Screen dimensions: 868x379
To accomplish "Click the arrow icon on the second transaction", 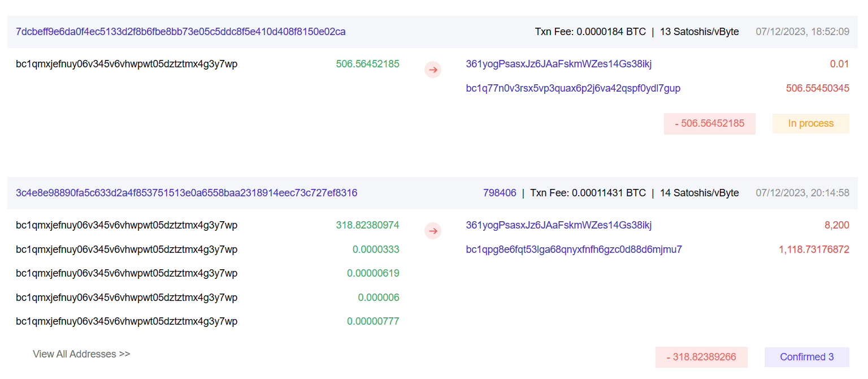I will [433, 231].
